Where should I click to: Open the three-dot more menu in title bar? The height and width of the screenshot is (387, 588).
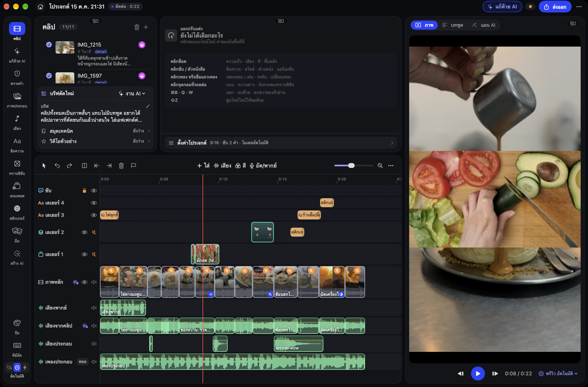[x=579, y=7]
